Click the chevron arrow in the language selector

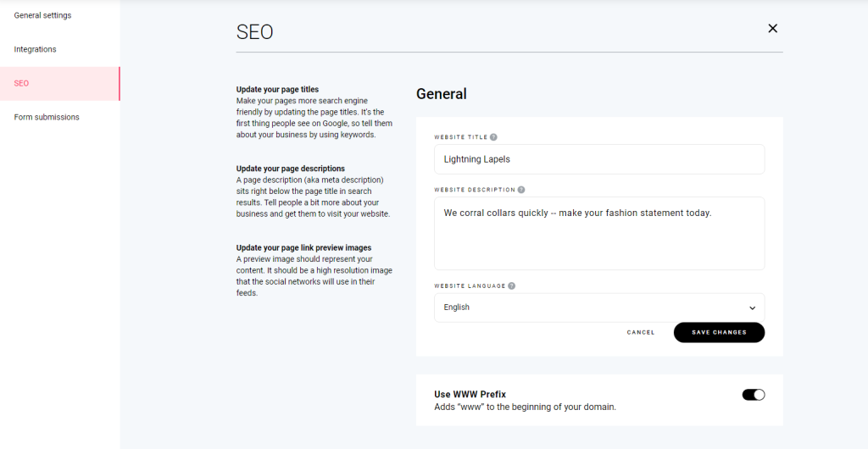(x=752, y=308)
